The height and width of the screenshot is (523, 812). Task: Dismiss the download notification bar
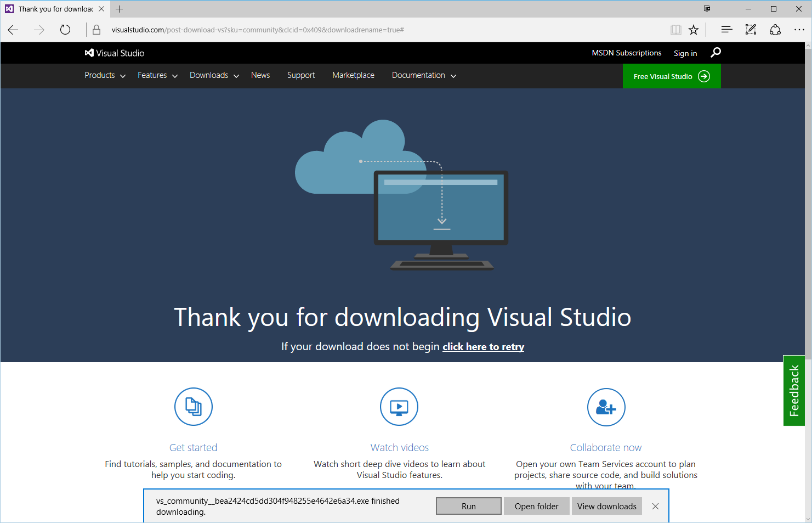point(655,506)
